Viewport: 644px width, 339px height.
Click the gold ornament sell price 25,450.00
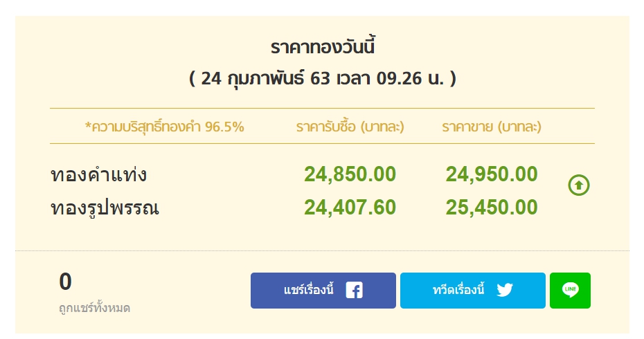492,207
